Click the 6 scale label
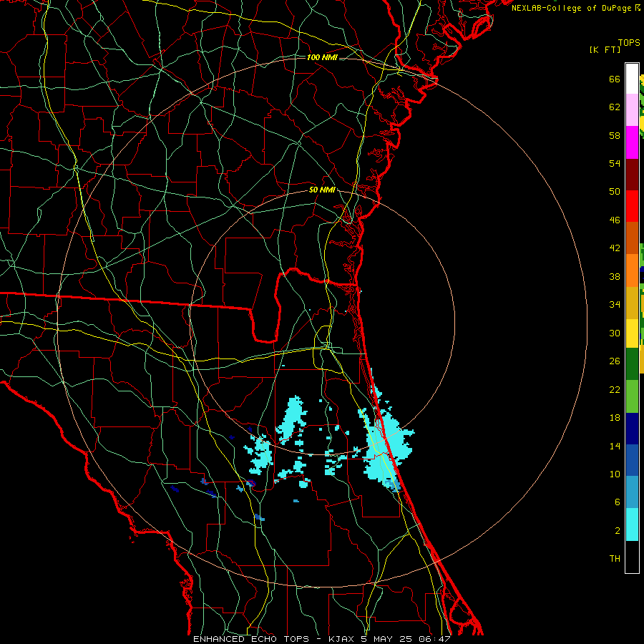This screenshot has height=644, width=644. (618, 502)
